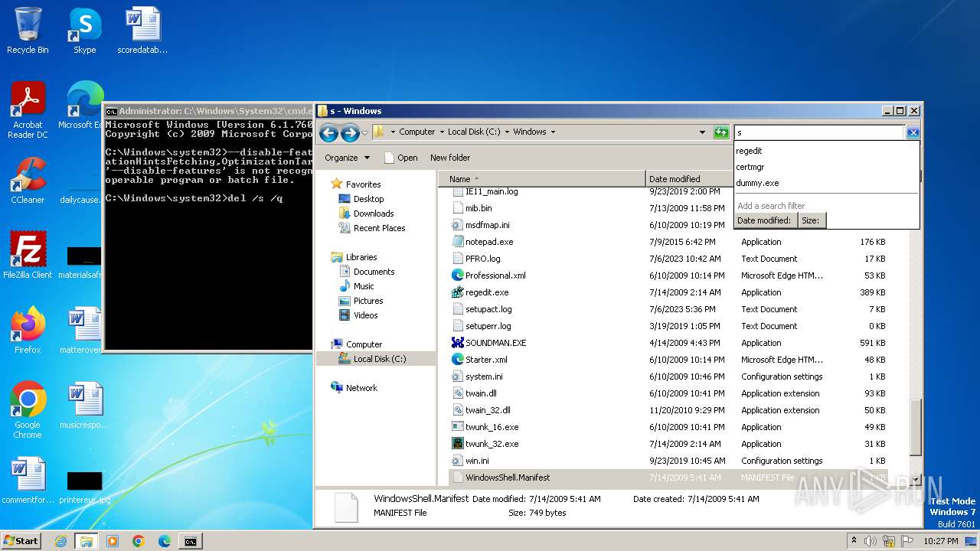
Task: Click the taskbar clock showing 10:27 PM
Action: click(x=940, y=541)
